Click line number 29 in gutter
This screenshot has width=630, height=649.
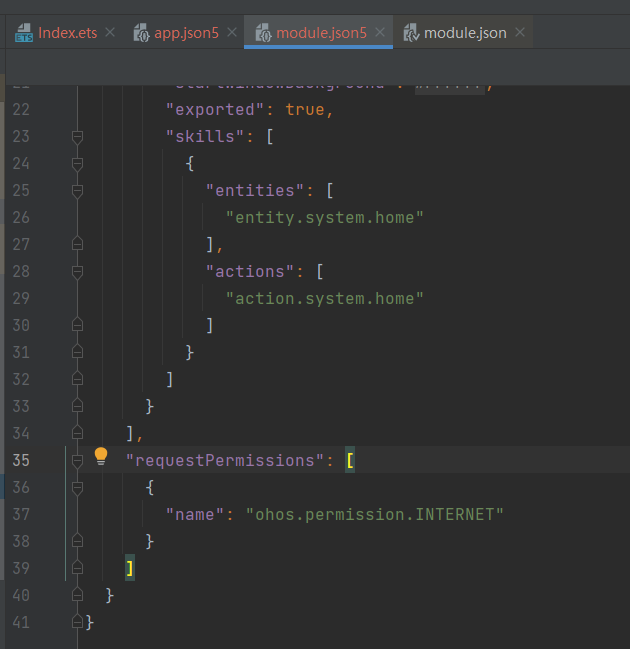tap(21, 299)
